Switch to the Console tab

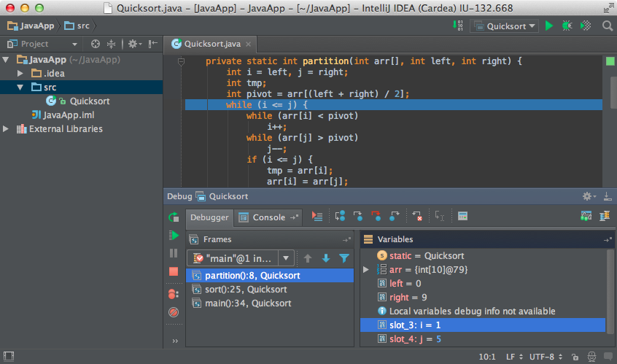point(268,217)
